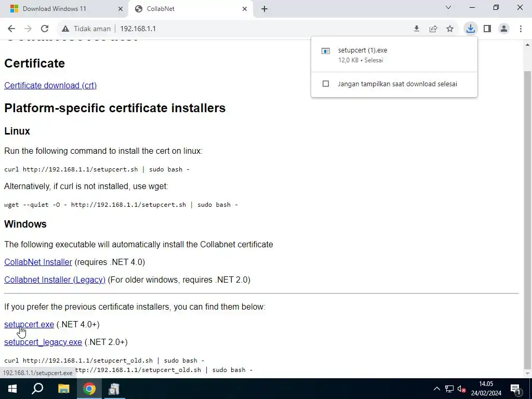Open the user profile avatar menu

point(504,29)
